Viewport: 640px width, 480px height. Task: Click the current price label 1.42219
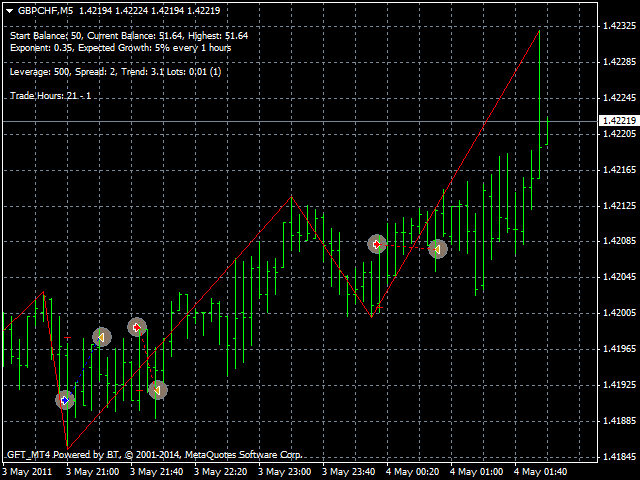619,121
